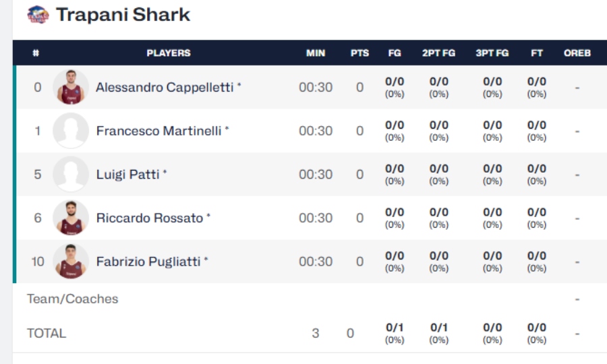Sort by the PLAYERS column header

(x=169, y=53)
